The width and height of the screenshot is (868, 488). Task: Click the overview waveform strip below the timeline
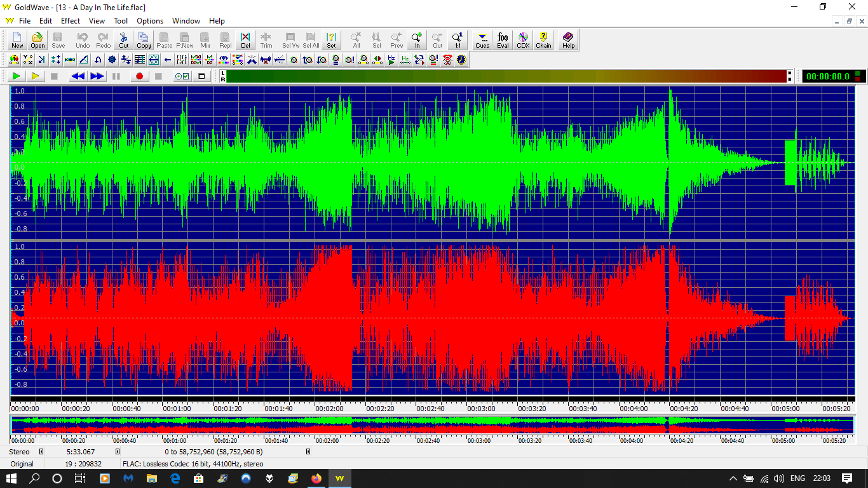point(432,424)
